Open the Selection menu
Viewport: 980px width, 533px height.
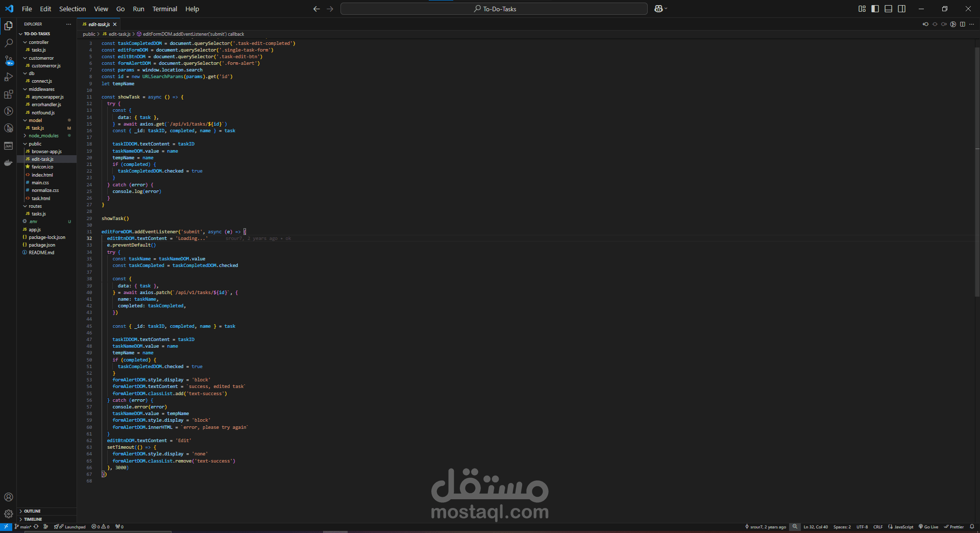pyautogui.click(x=72, y=9)
